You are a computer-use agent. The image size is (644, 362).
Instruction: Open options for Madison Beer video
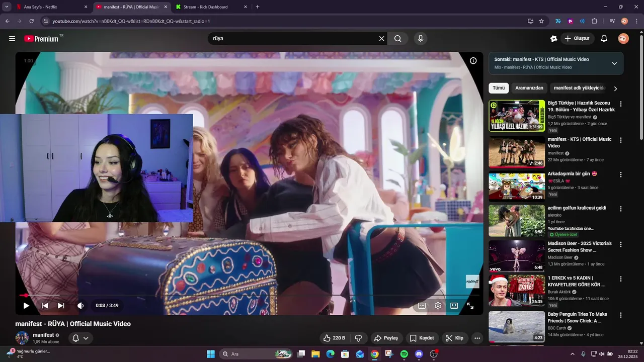pos(620,244)
